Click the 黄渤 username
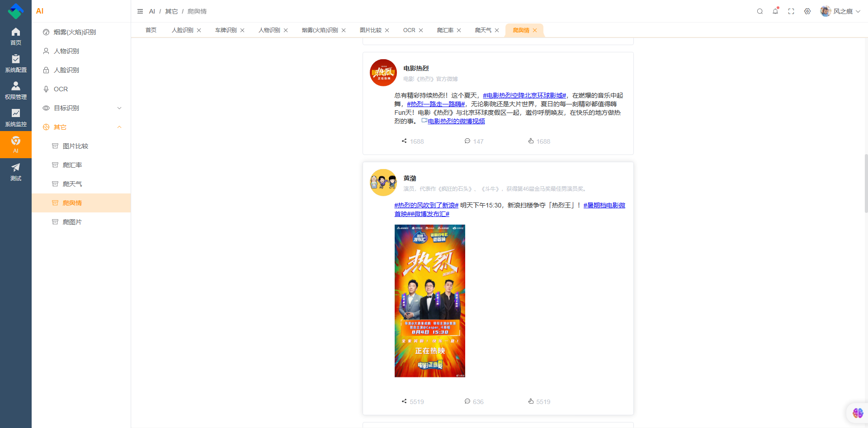 pos(410,178)
